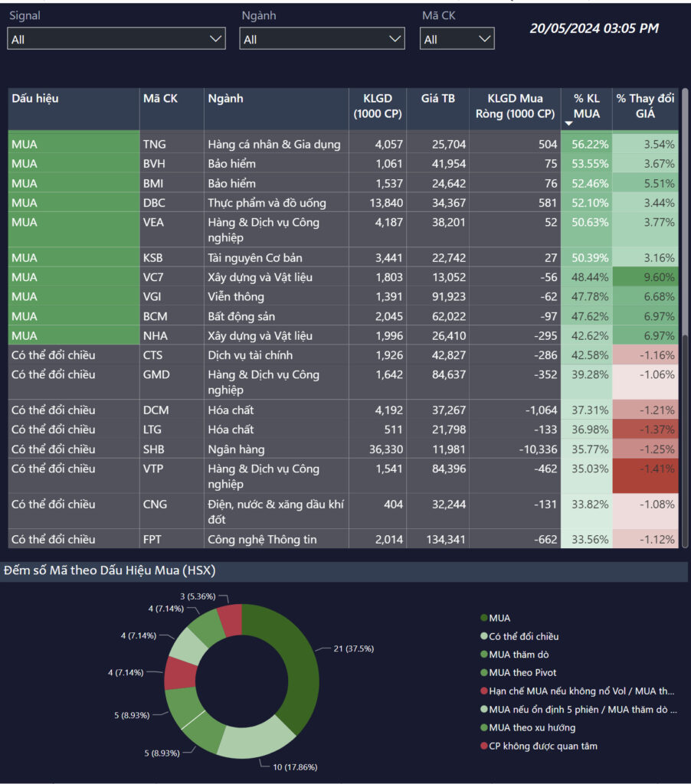Click the MUA legend marker dot
The height and width of the screenshot is (784, 691).
[x=483, y=618]
